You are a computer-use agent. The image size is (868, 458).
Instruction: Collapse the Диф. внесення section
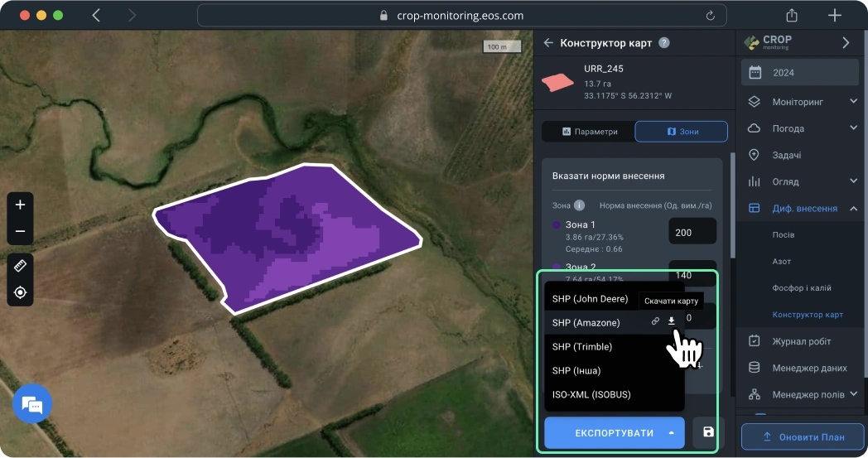pos(853,209)
